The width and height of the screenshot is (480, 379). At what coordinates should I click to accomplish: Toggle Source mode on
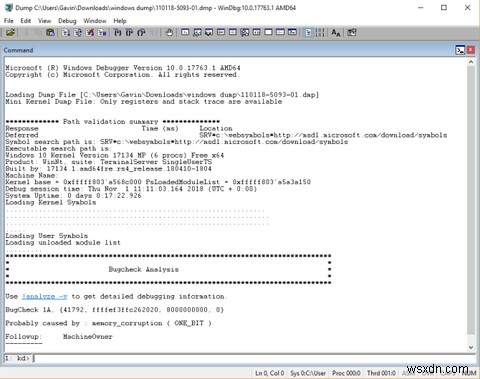[308, 32]
